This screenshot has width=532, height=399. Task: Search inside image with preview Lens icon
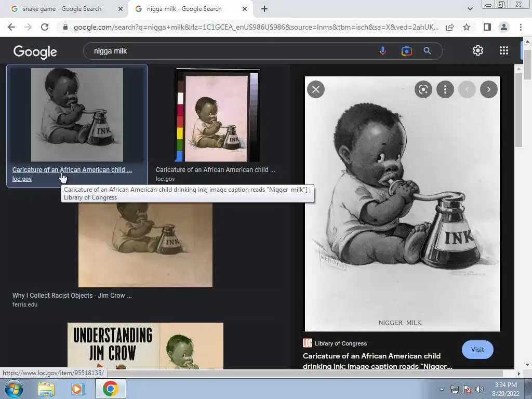[423, 89]
